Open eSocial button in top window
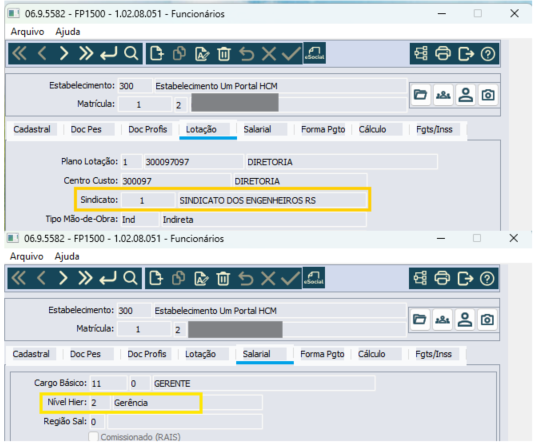The width and height of the screenshot is (536, 446). (314, 53)
